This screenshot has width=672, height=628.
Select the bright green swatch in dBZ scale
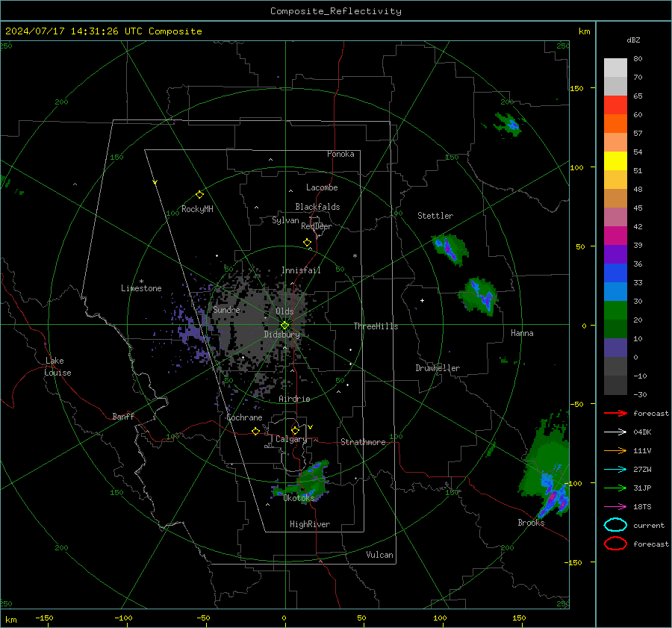tap(615, 311)
